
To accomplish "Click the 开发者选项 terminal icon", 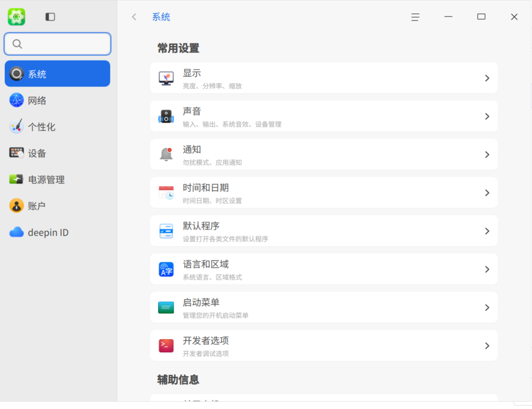I will click(166, 346).
